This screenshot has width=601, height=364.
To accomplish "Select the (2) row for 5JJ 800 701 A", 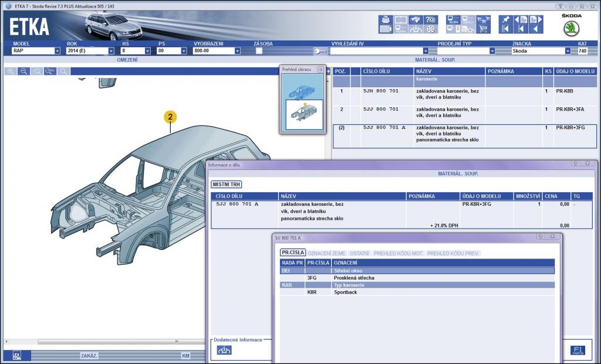I will coord(465,136).
